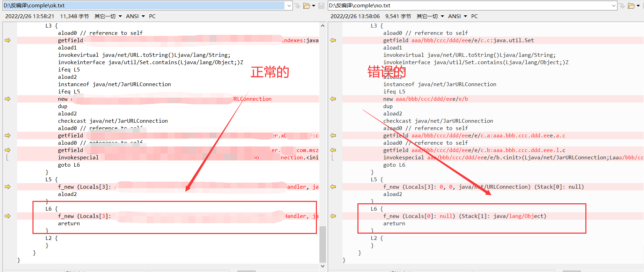Click left pane 'goto L6' line
The image size is (644, 272).
69,165
